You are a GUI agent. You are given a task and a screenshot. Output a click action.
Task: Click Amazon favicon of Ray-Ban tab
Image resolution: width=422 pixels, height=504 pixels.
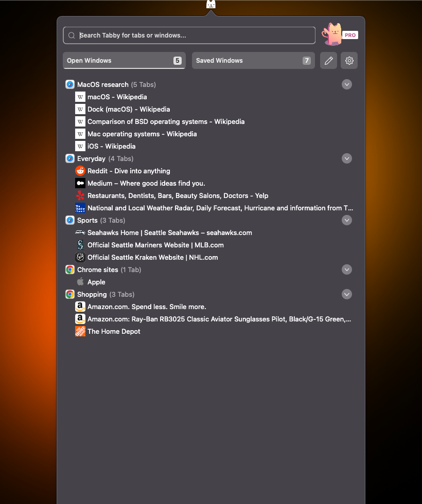click(80, 319)
